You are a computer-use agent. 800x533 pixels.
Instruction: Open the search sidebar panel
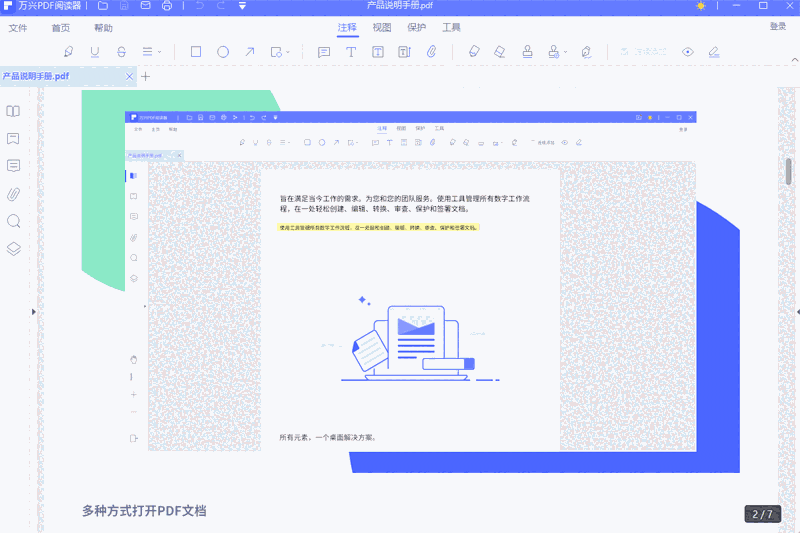pyautogui.click(x=14, y=221)
